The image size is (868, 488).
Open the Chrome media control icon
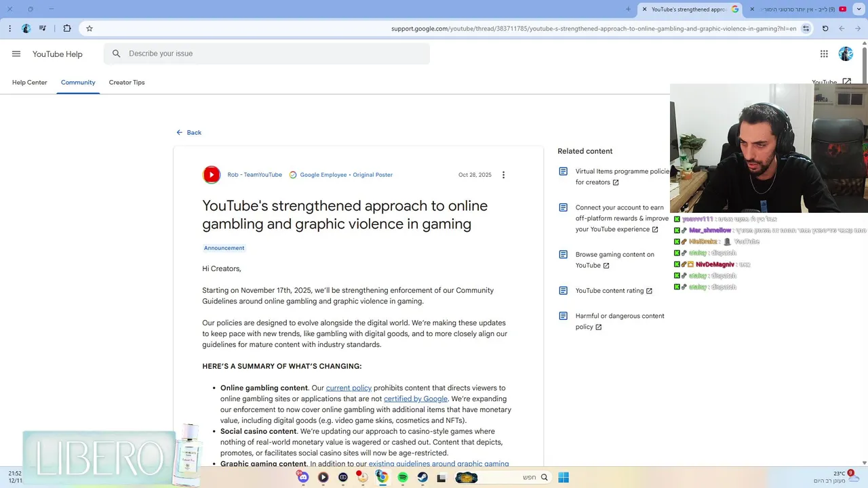tap(43, 28)
